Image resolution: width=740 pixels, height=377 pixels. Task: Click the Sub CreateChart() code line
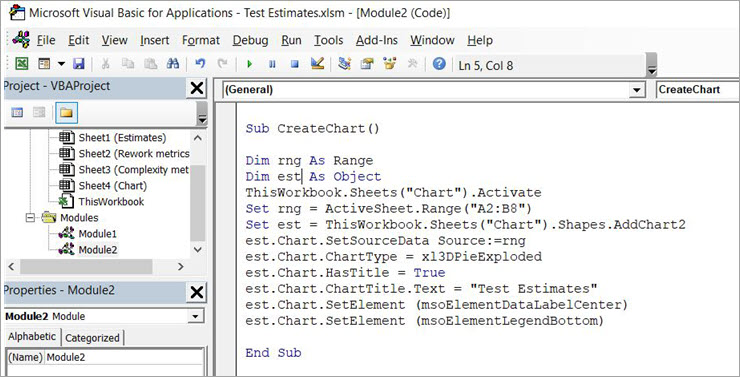pos(312,128)
